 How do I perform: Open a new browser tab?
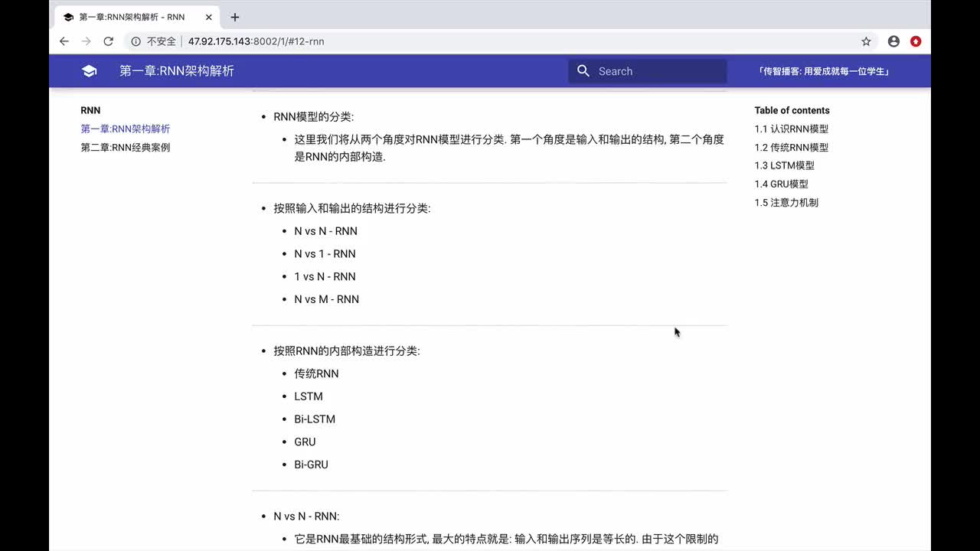(x=235, y=17)
